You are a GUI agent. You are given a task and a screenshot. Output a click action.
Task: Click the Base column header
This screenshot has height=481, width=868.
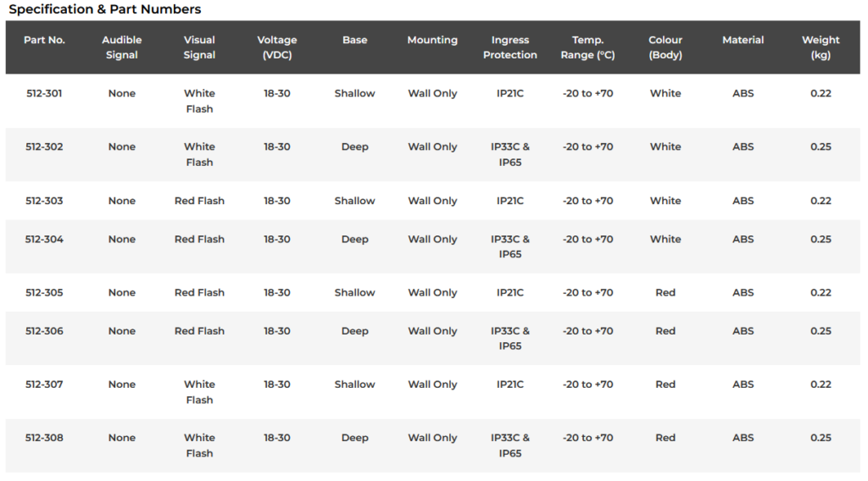(354, 40)
